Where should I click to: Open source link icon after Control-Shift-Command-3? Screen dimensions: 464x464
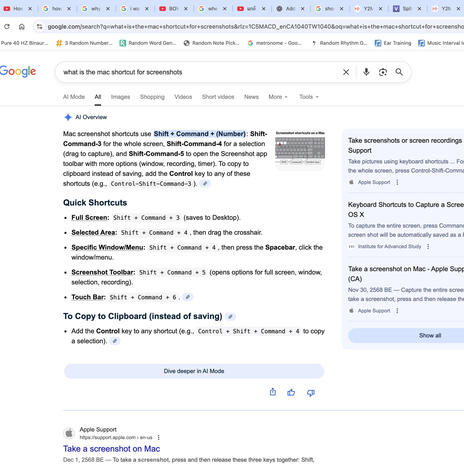[205, 183]
